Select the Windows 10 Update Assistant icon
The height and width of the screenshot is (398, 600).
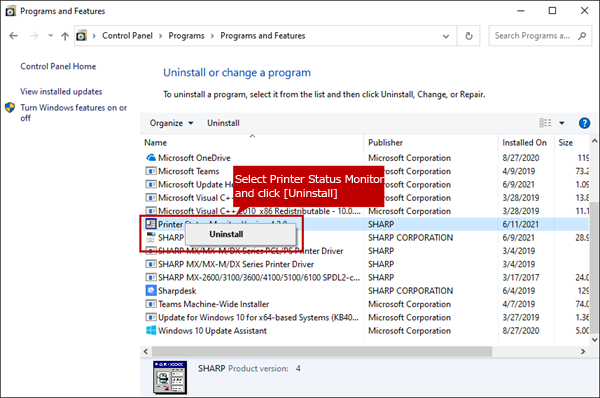pyautogui.click(x=151, y=331)
